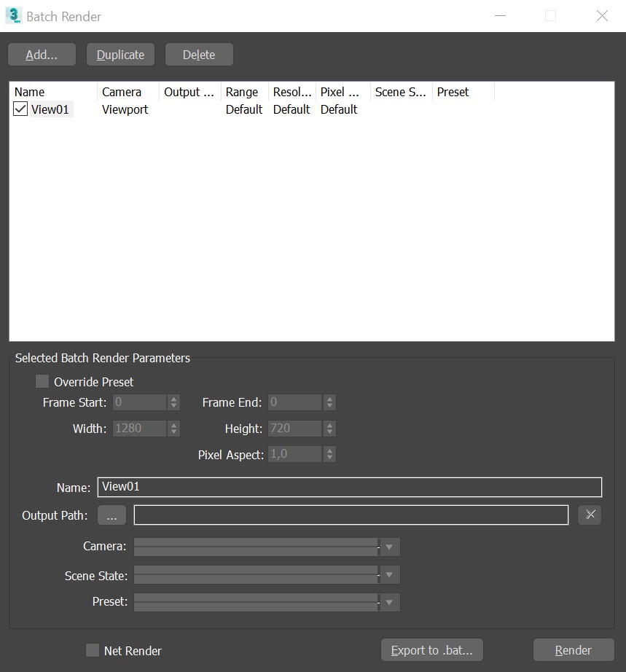Click the Pixel Aspect spinner arrows

tap(329, 454)
